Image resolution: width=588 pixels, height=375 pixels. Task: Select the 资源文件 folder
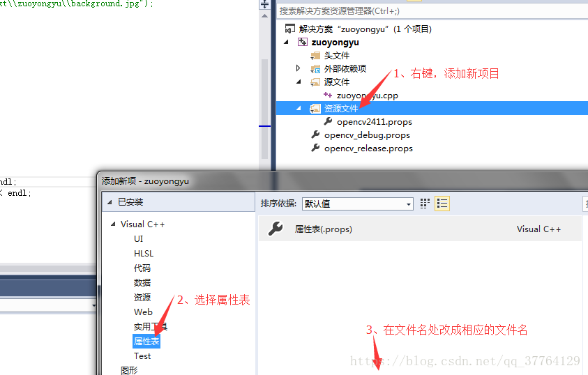(x=341, y=109)
